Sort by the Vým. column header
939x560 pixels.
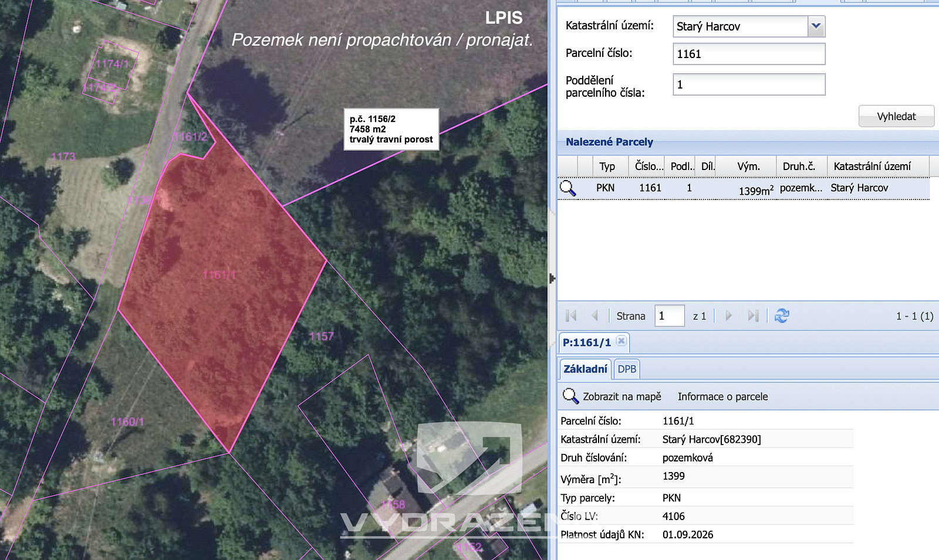[748, 167]
